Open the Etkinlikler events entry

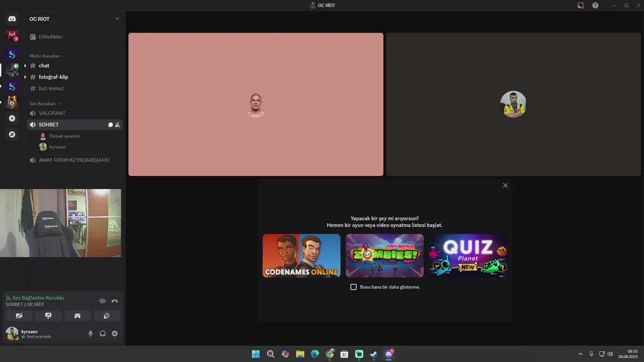(74, 37)
